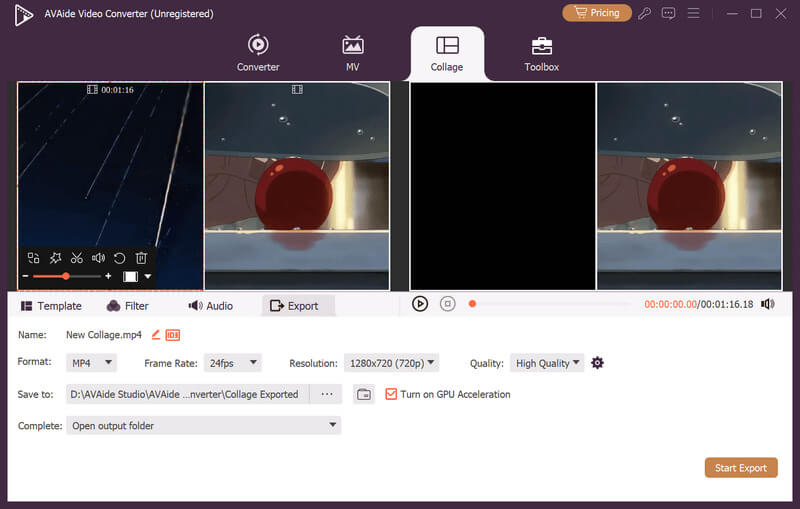Viewport: 800px width, 509px height.
Task: Open the Filter tab
Action: pyautogui.click(x=127, y=306)
